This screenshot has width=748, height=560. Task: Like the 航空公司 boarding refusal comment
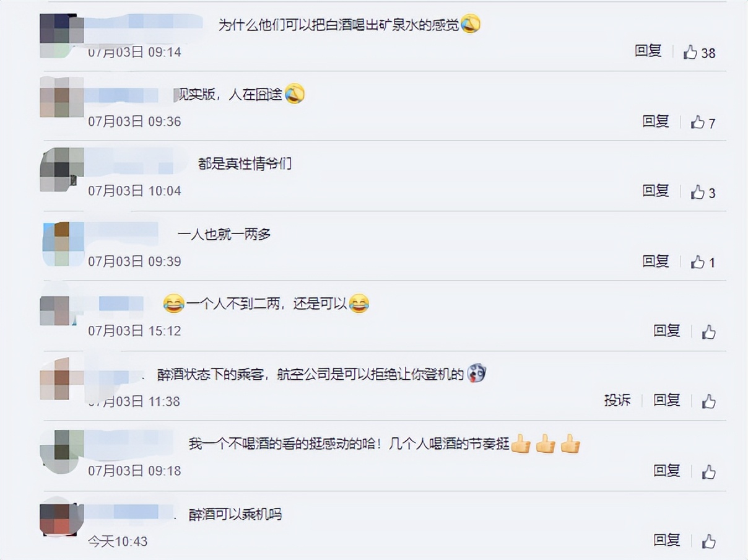[x=709, y=401]
